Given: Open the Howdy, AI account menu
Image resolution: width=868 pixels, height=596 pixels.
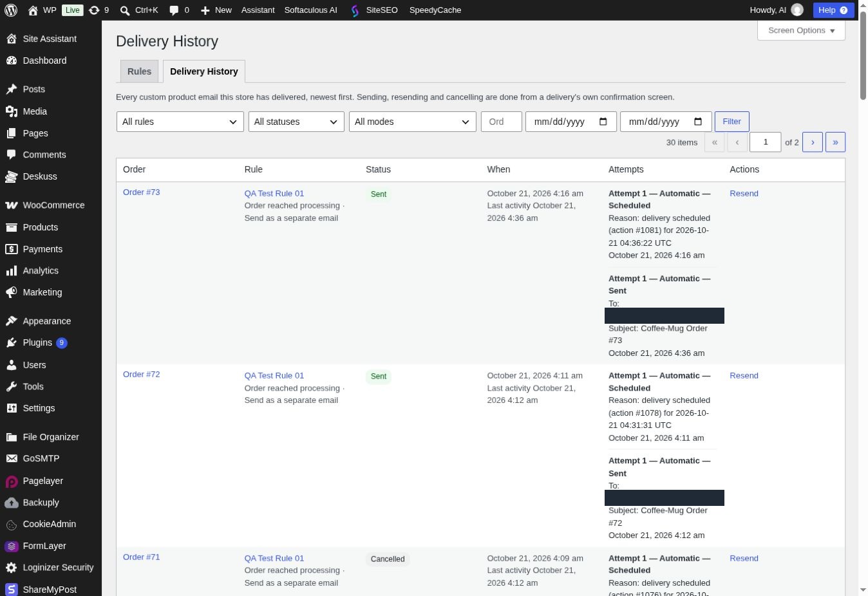Looking at the screenshot, I should coord(776,10).
